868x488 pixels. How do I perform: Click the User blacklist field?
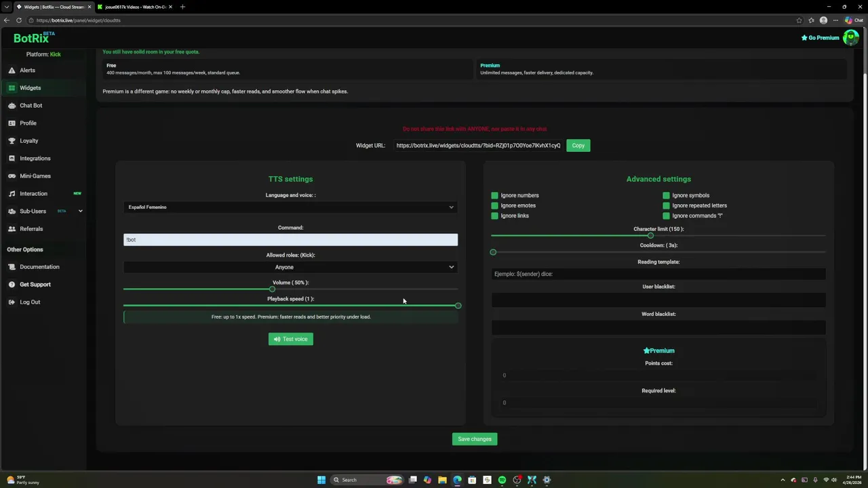pyautogui.click(x=658, y=299)
